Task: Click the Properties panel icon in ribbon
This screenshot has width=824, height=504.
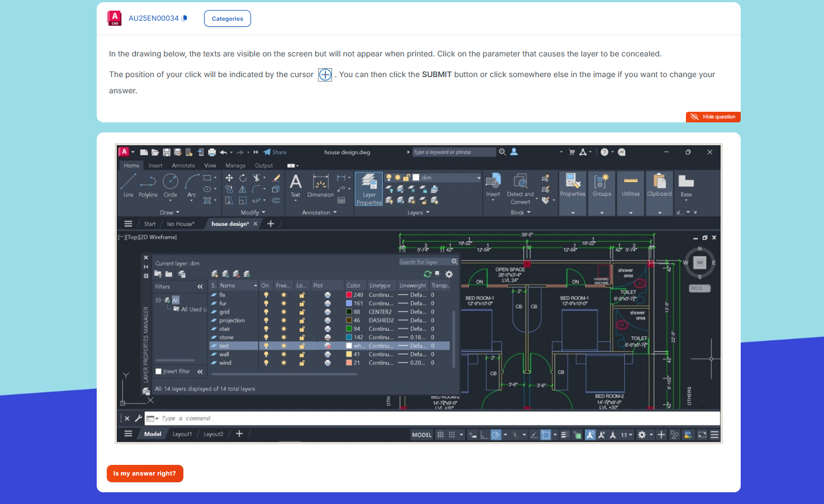Action: [572, 181]
